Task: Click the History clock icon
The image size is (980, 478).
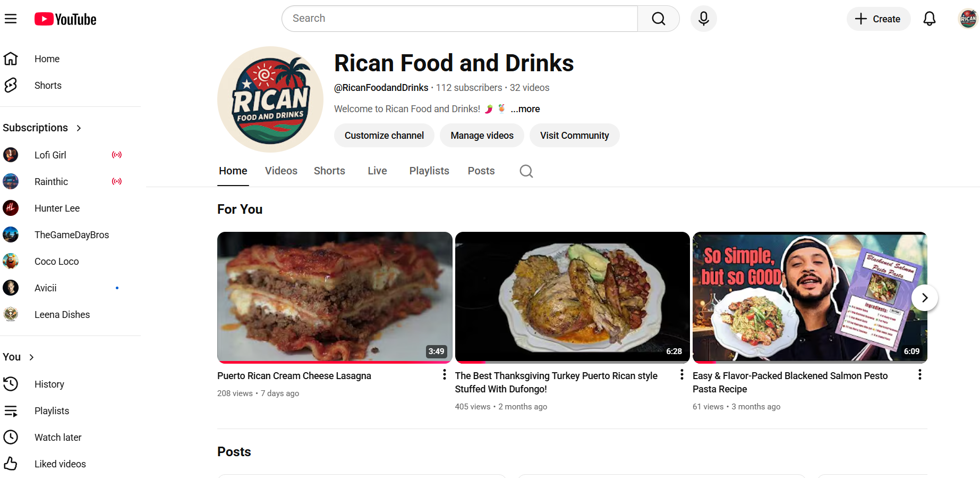Action: click(11, 384)
